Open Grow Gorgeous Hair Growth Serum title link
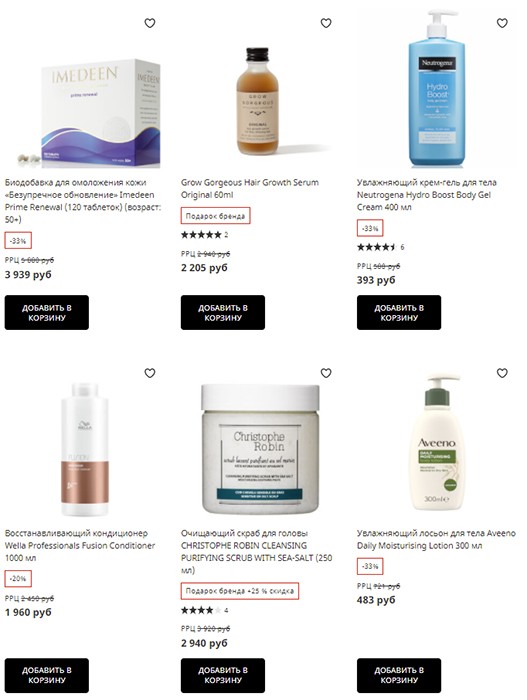This screenshot has width=527, height=700. point(250,188)
